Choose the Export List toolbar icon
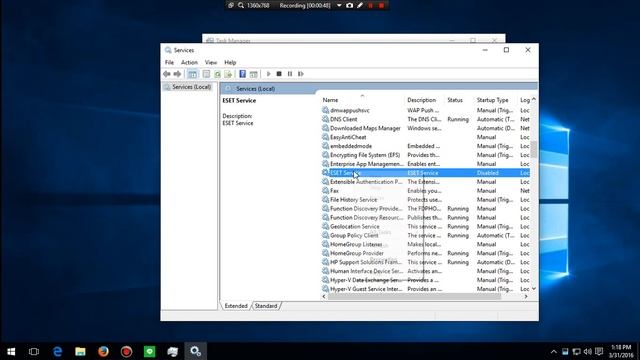640x360 pixels. 228,74
